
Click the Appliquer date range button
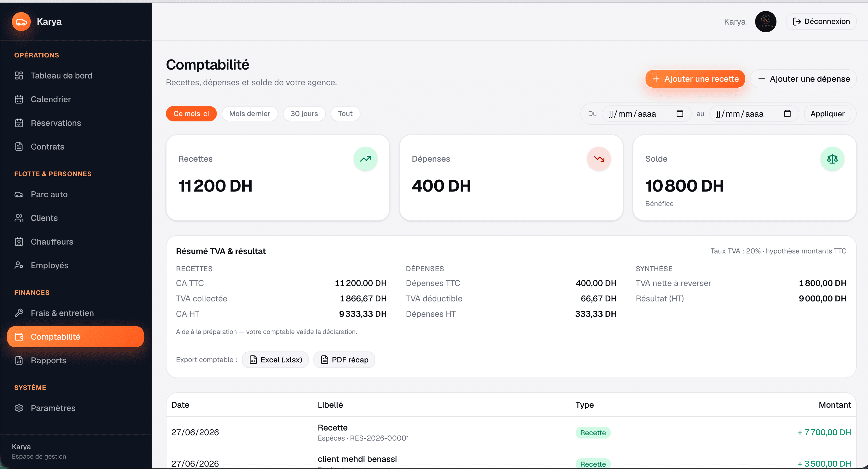(x=827, y=114)
